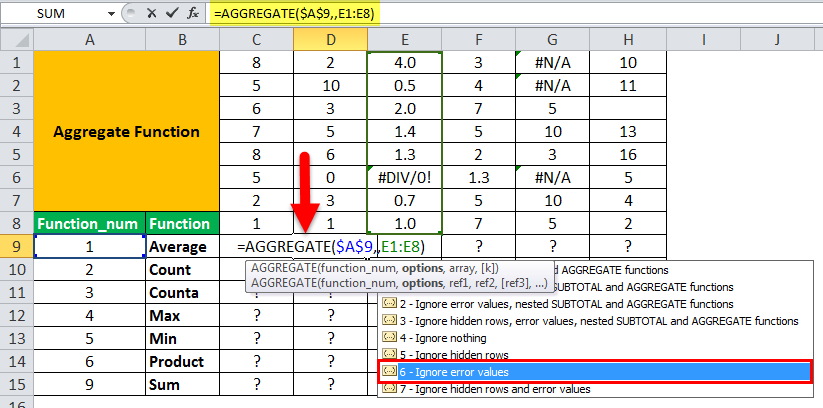Image resolution: width=823 pixels, height=408 pixels.
Task: Click cell E1 showing 4.0
Action: [x=405, y=62]
